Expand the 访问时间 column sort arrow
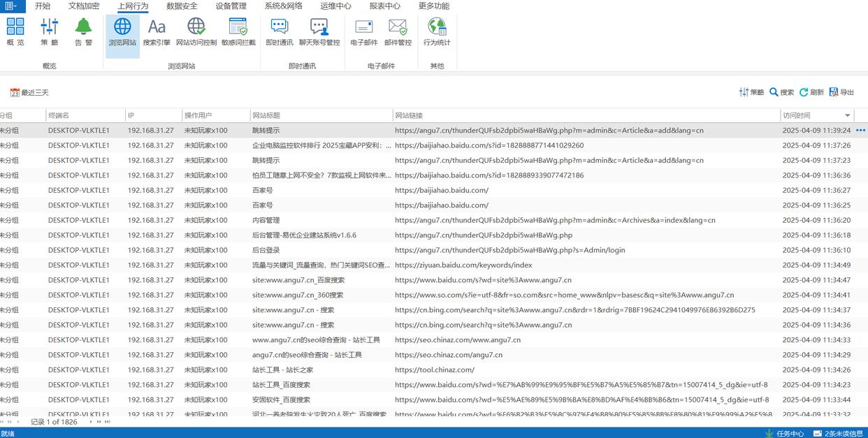 pos(848,115)
